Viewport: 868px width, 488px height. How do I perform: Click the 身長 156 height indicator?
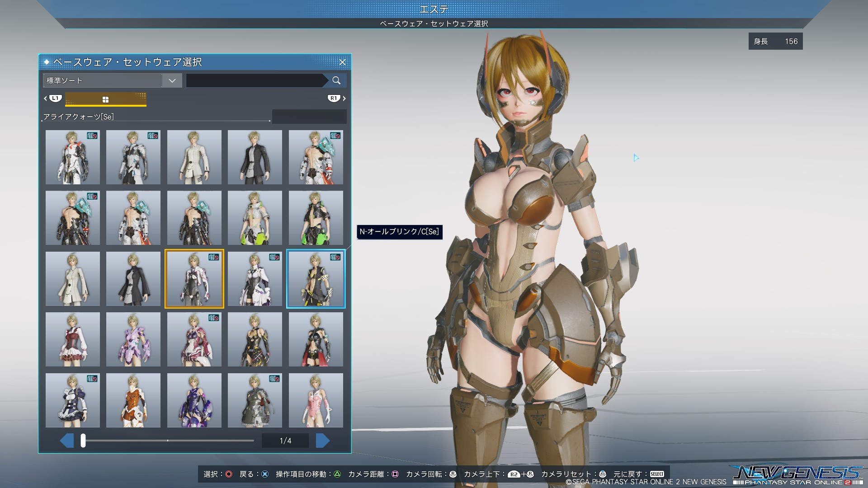tap(775, 41)
